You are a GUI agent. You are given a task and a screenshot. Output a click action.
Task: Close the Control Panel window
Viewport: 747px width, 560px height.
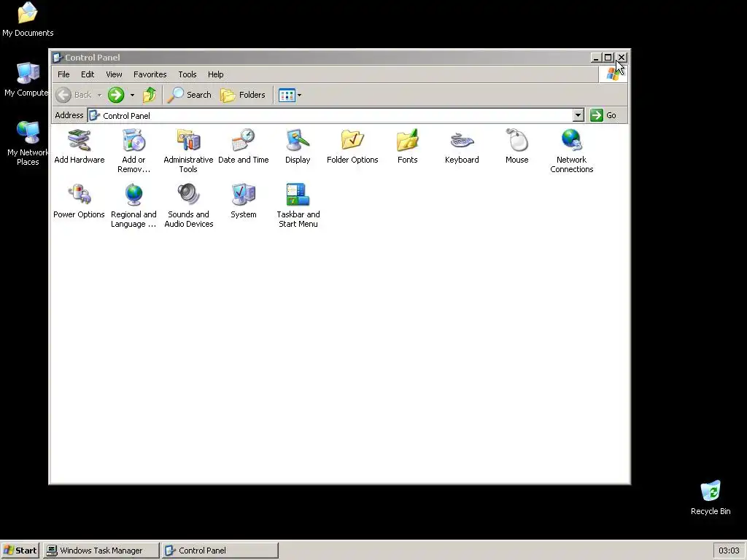click(x=622, y=58)
